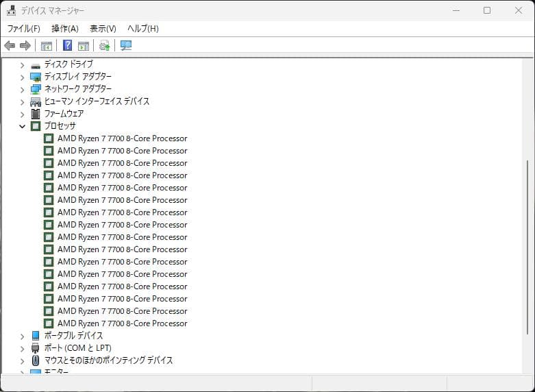This screenshot has height=392, width=535.
Task: Open the ヘルプ(H) menu
Action: (143, 29)
